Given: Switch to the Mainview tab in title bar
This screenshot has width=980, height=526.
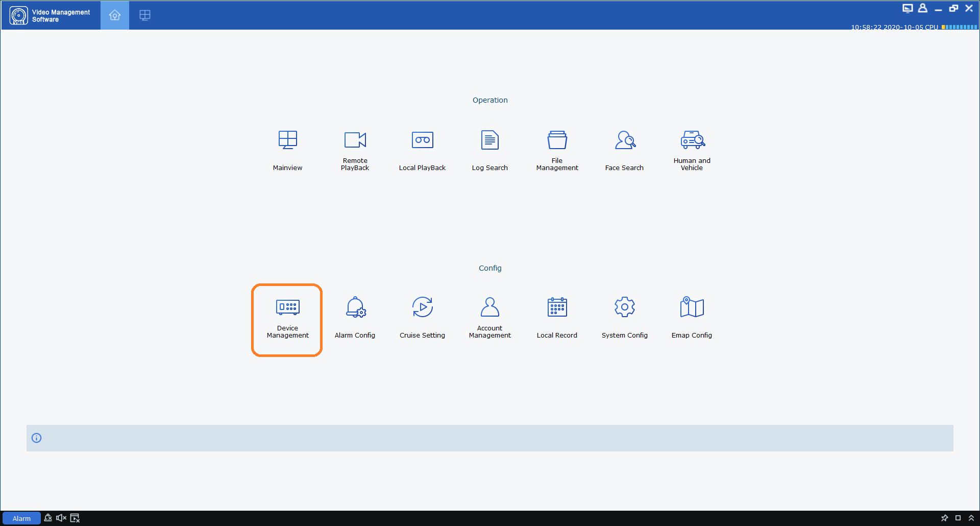Looking at the screenshot, I should 145,15.
